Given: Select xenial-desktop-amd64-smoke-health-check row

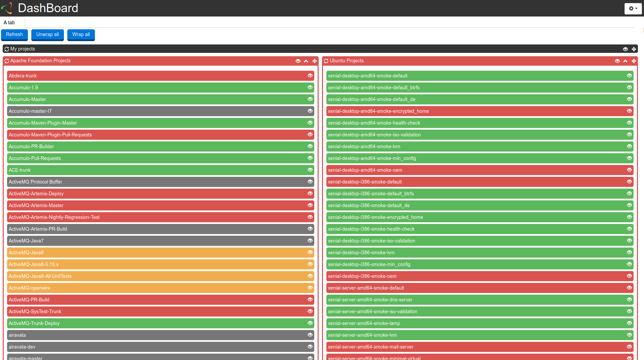Looking at the screenshot, I should point(480,123).
